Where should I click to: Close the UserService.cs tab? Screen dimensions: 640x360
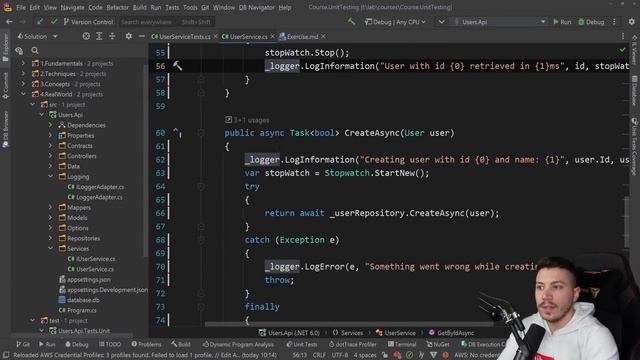[272, 36]
